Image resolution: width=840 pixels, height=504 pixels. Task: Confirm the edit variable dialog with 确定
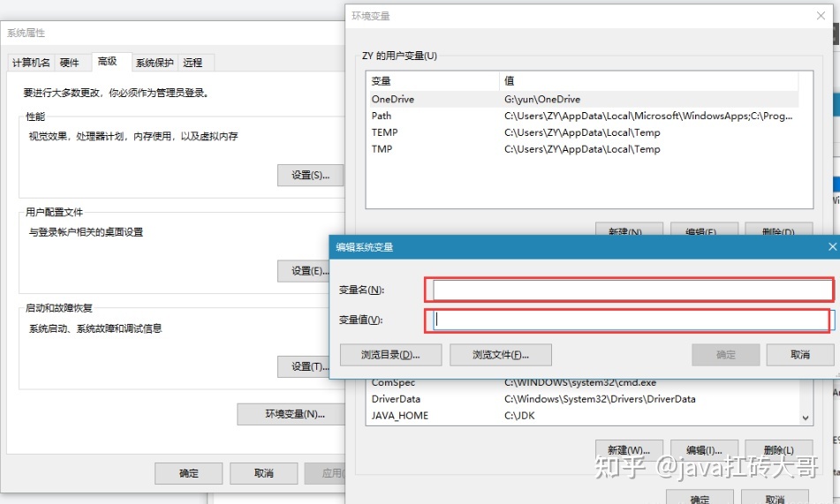pos(726,355)
